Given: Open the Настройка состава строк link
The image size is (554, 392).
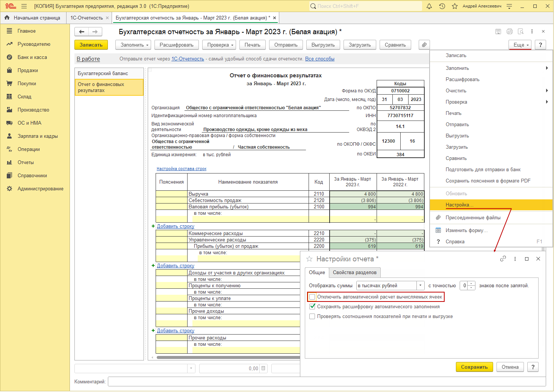Looking at the screenshot, I should pyautogui.click(x=182, y=169).
